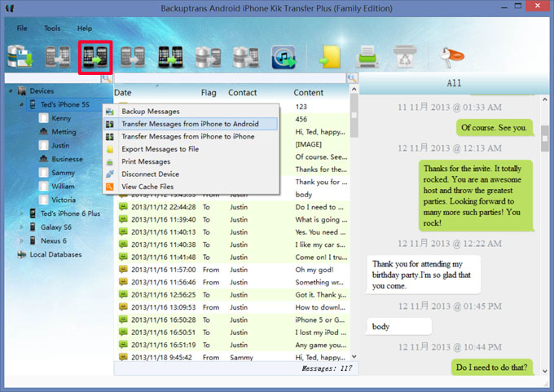The height and width of the screenshot is (392, 554).
Task: Choose Transfer Messages from iPhone to Android
Action: point(191,124)
